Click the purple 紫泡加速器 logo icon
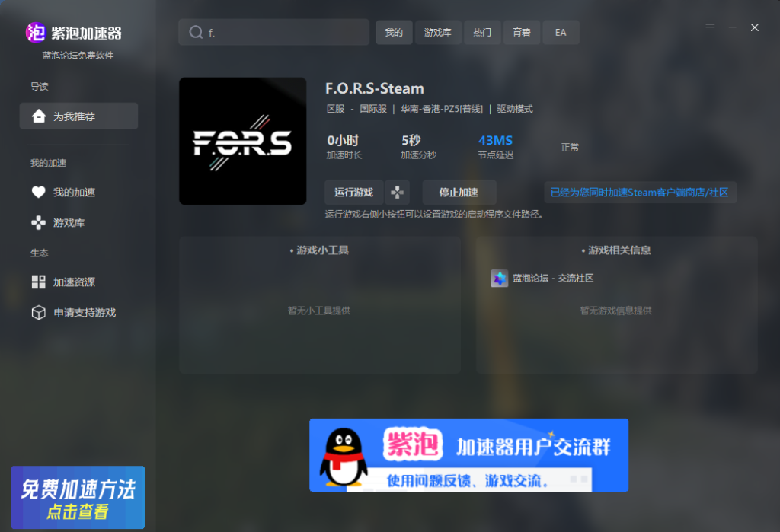 pos(36,33)
